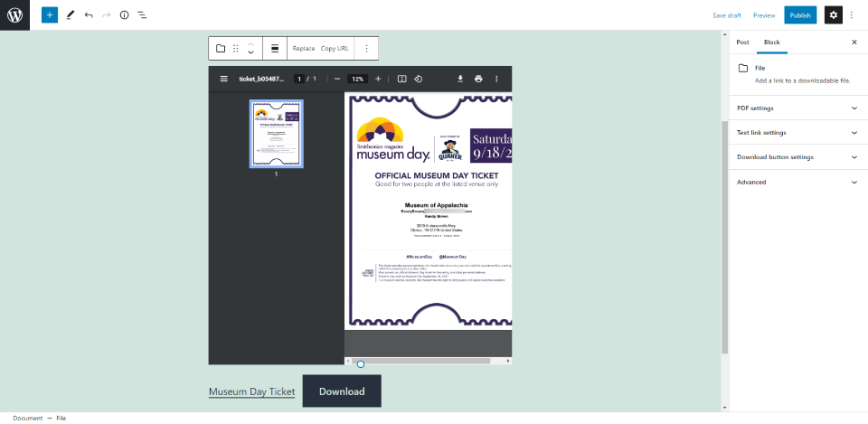
Task: Toggle the PDF sidebar menu icon
Action: click(224, 79)
